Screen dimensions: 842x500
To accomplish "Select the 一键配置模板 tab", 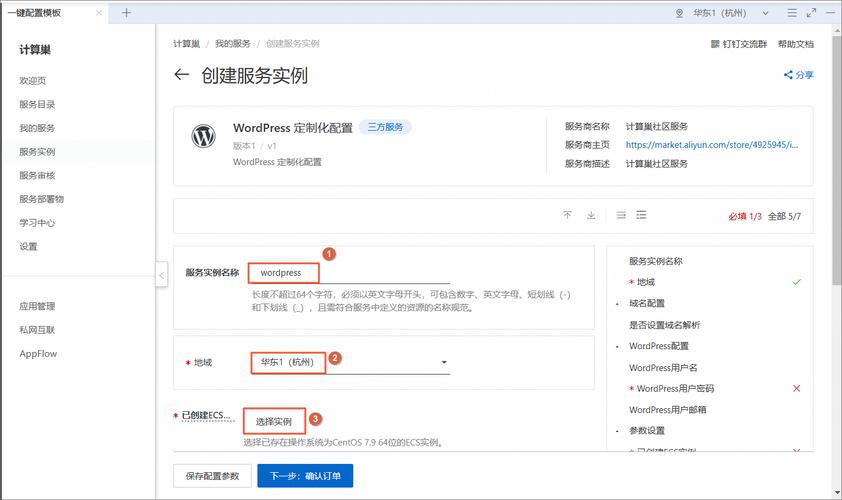I will tap(55, 12).
